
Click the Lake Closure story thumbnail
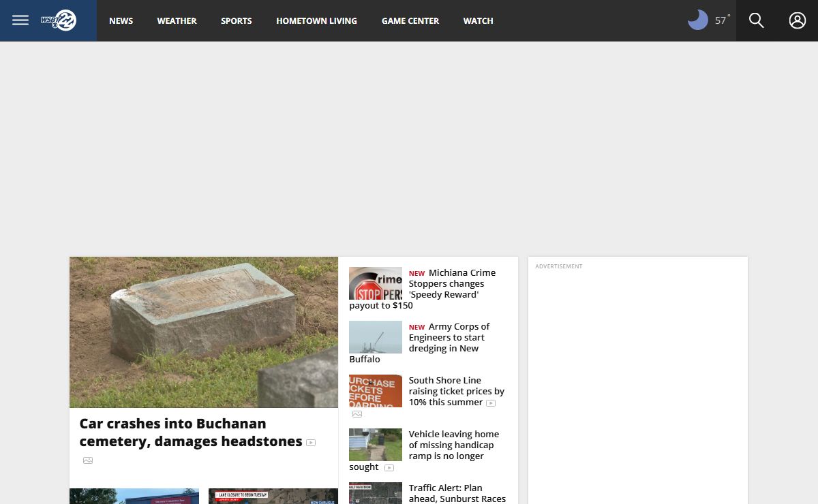point(273,497)
